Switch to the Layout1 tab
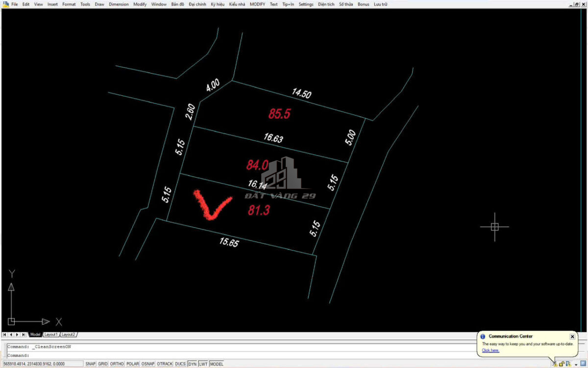Viewport: 588px width, 368px height. 51,334
